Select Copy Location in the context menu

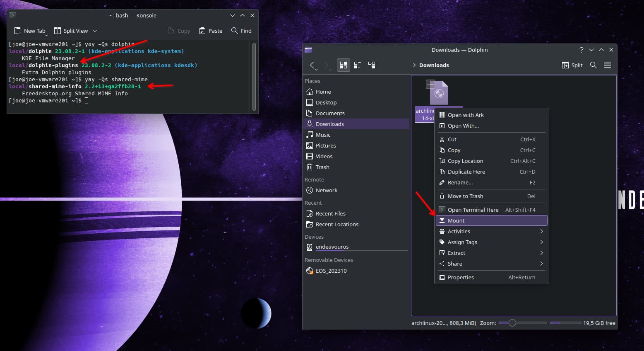coord(492,161)
